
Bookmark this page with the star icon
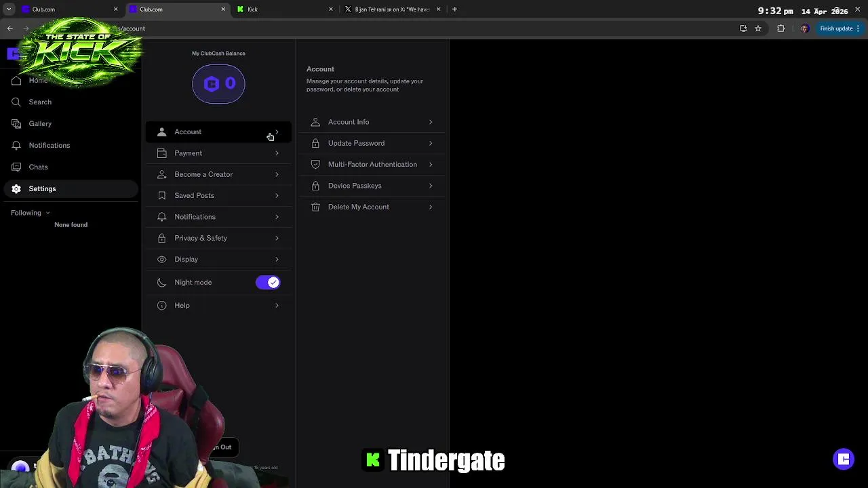[758, 28]
